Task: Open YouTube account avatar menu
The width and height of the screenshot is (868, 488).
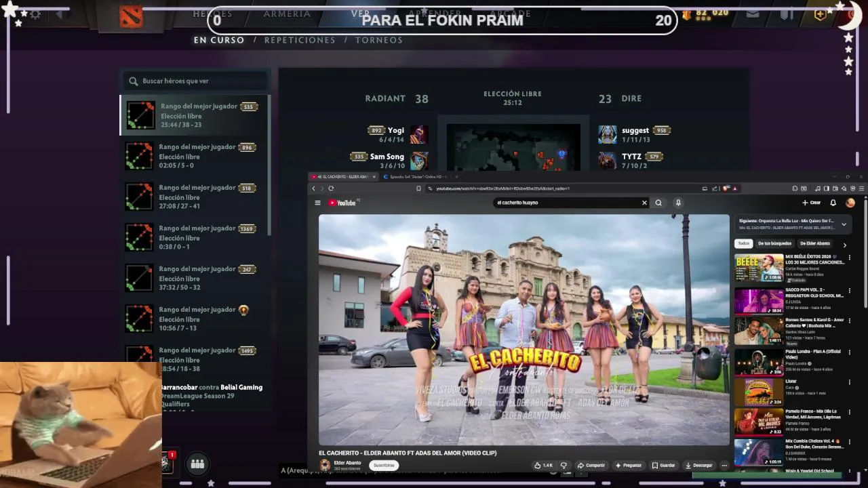Action: [850, 203]
